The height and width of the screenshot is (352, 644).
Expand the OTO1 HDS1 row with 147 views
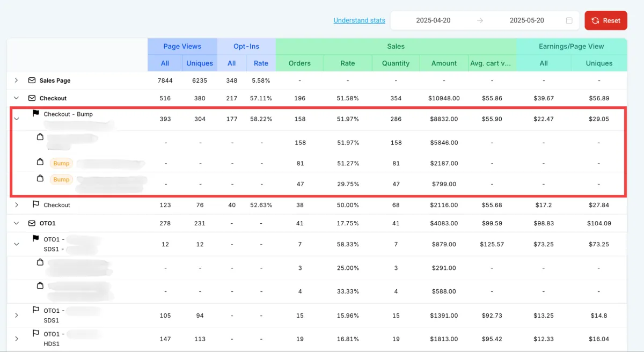(x=16, y=339)
